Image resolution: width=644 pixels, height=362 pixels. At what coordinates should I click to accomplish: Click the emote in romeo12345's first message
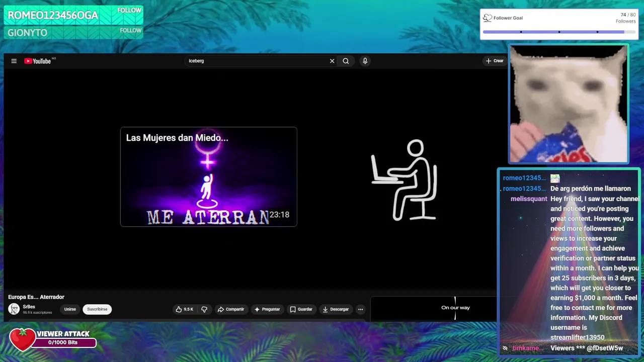coord(555,178)
